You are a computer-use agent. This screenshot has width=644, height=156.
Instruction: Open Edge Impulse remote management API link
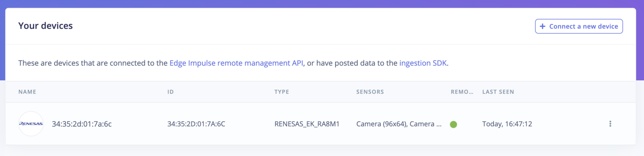click(x=236, y=63)
